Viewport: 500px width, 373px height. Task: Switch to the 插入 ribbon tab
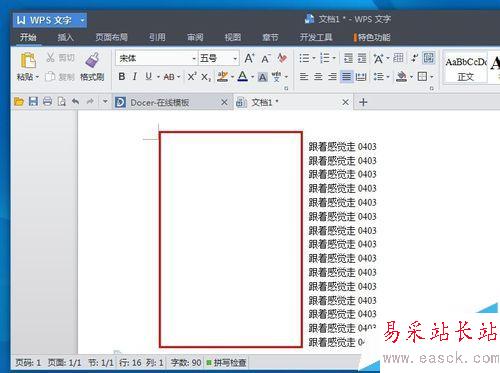pos(65,37)
